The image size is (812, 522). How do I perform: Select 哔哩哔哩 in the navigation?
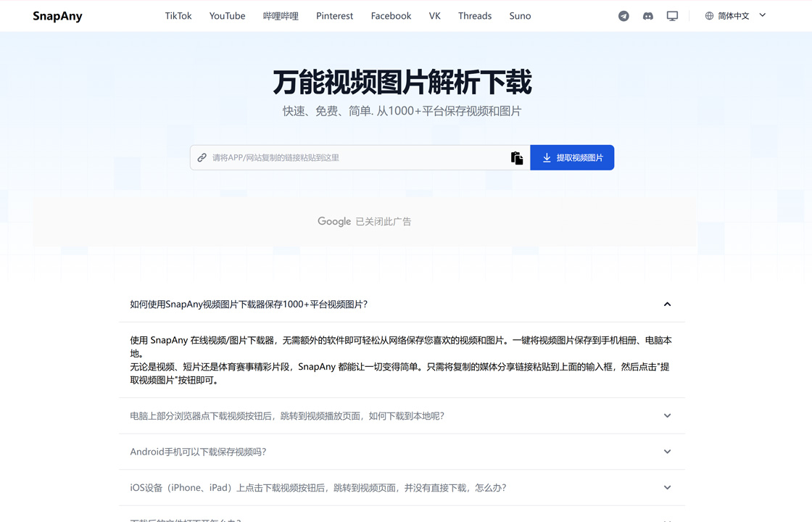click(281, 16)
